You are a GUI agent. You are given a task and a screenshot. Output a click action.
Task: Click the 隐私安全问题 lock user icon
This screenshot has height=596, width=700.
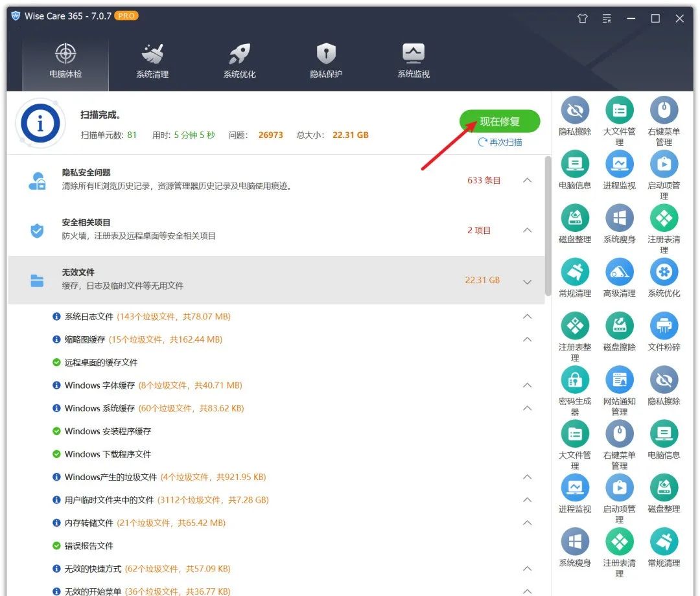coord(37,181)
